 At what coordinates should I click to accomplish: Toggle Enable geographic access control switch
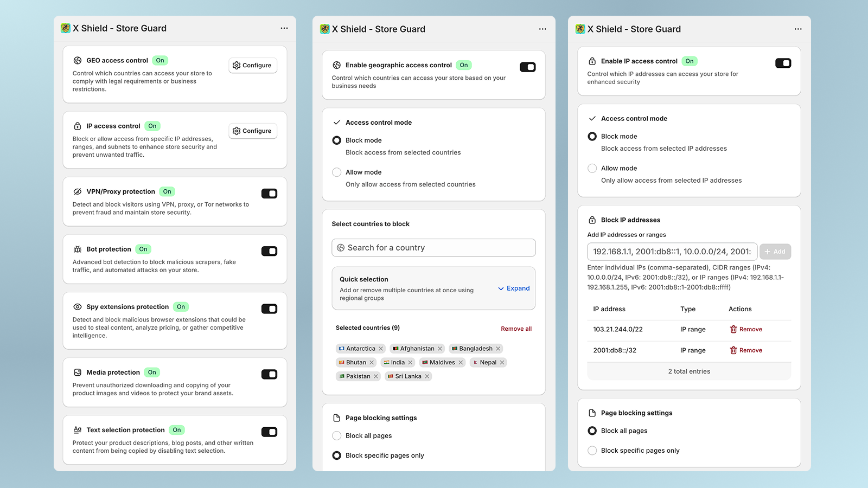coord(528,67)
